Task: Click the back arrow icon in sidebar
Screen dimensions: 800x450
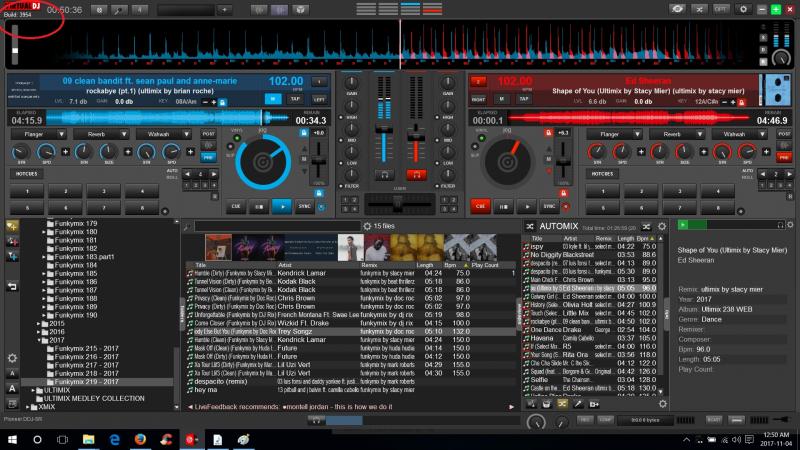Action: [x=12, y=287]
